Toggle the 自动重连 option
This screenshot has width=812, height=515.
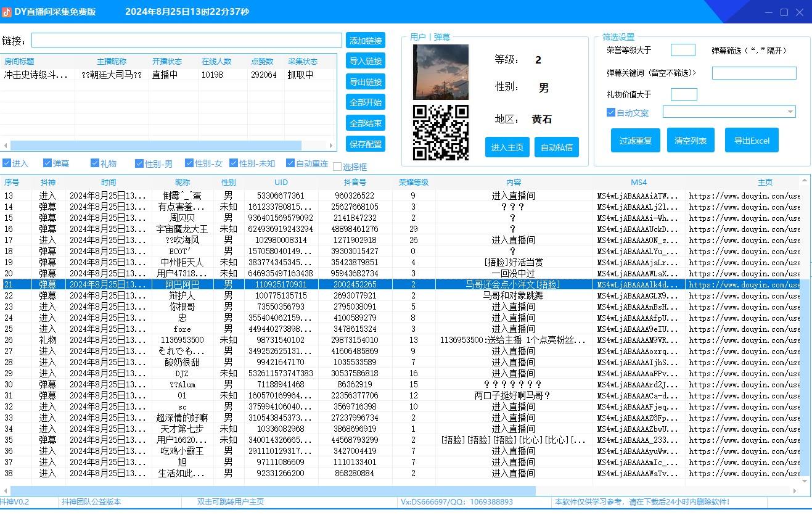click(x=290, y=163)
